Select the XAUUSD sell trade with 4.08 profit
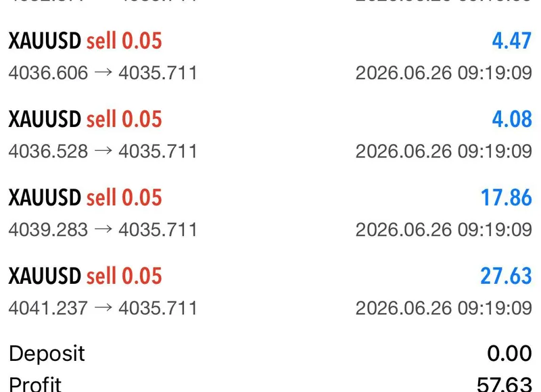 coord(270,134)
